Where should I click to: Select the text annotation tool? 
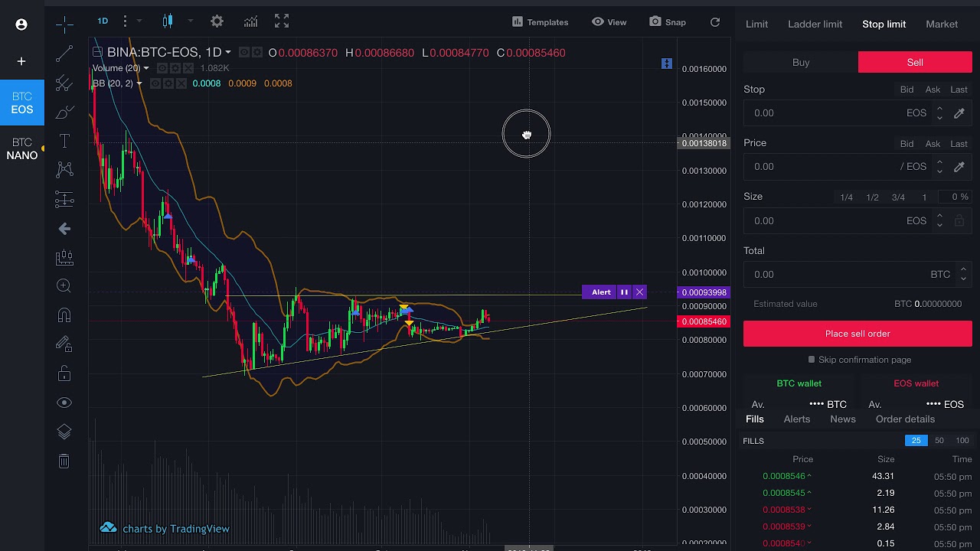point(64,141)
